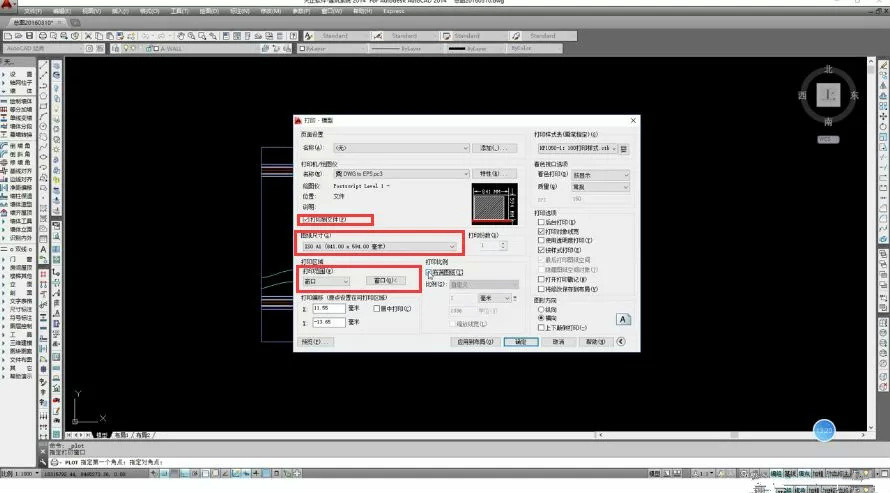Image resolution: width=890 pixels, height=493 pixels.
Task: Open the Express menu in the menu bar
Action: 394,11
